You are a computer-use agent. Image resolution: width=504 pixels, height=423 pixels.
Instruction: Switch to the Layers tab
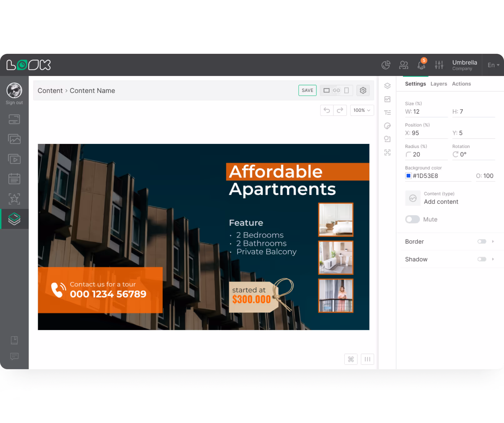click(x=439, y=84)
